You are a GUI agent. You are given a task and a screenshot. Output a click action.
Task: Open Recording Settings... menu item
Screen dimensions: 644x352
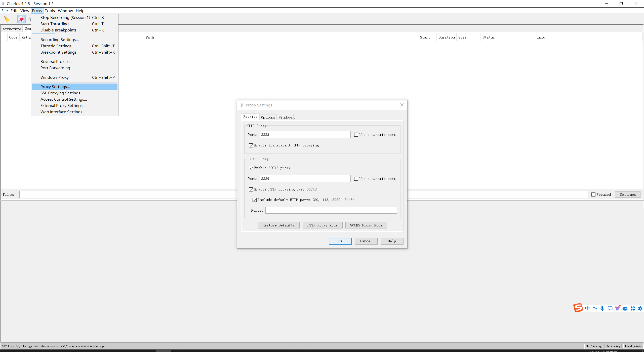74,40
